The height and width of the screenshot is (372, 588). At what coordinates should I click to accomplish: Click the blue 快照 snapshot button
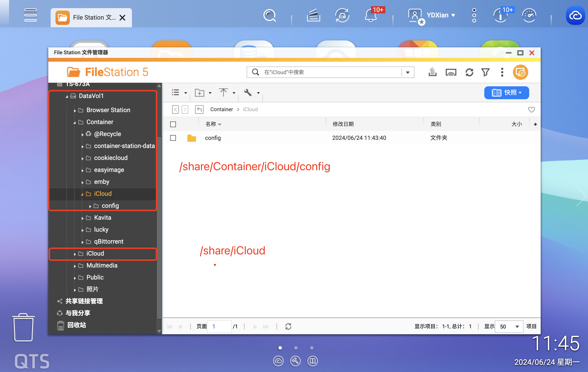click(506, 93)
